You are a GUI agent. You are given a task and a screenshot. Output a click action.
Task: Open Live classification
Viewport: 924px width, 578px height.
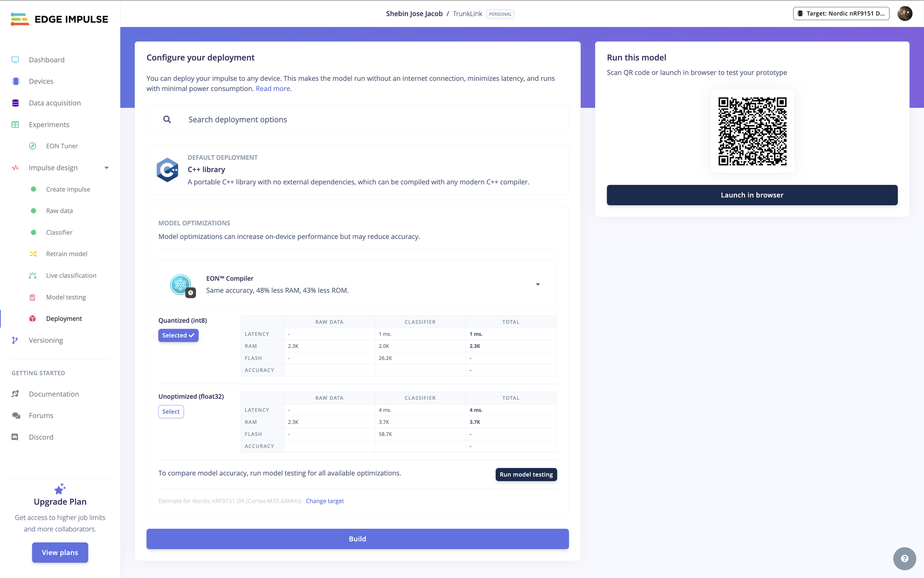[x=71, y=276]
